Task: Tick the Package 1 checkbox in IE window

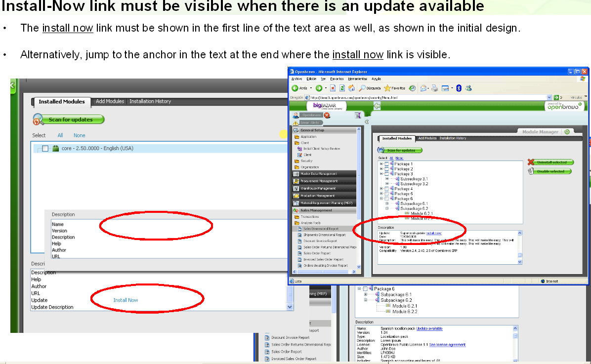Action: (386, 164)
